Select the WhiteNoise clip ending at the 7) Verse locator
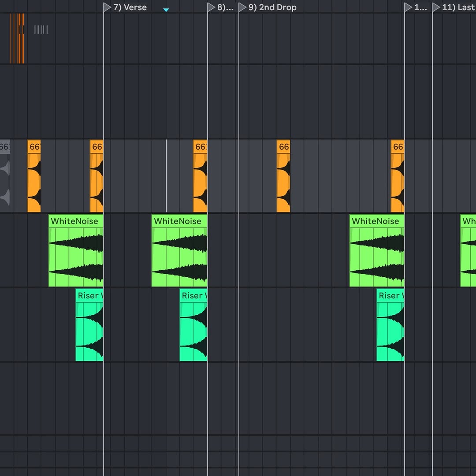The image size is (476, 476). tap(76, 250)
